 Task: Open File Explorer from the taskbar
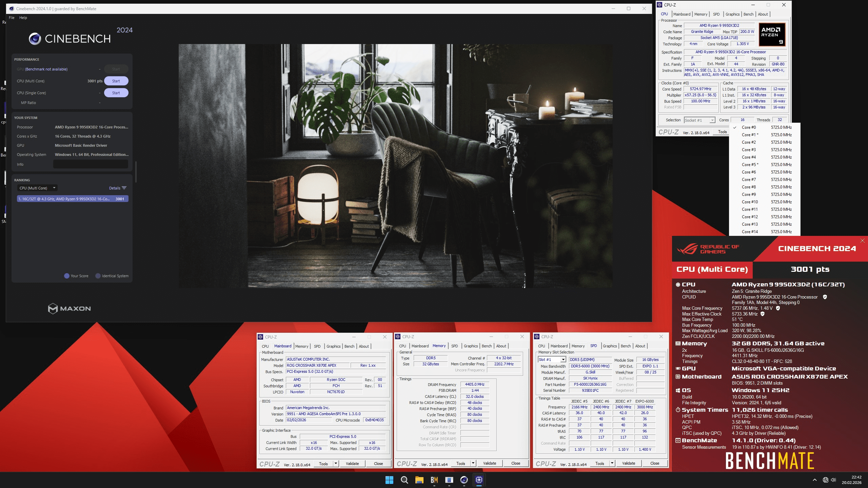pos(419,480)
